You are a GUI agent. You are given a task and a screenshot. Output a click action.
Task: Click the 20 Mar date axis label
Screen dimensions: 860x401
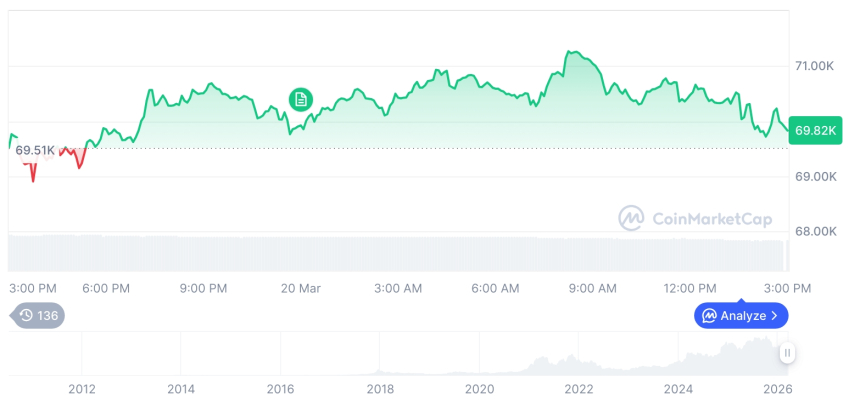tap(300, 288)
